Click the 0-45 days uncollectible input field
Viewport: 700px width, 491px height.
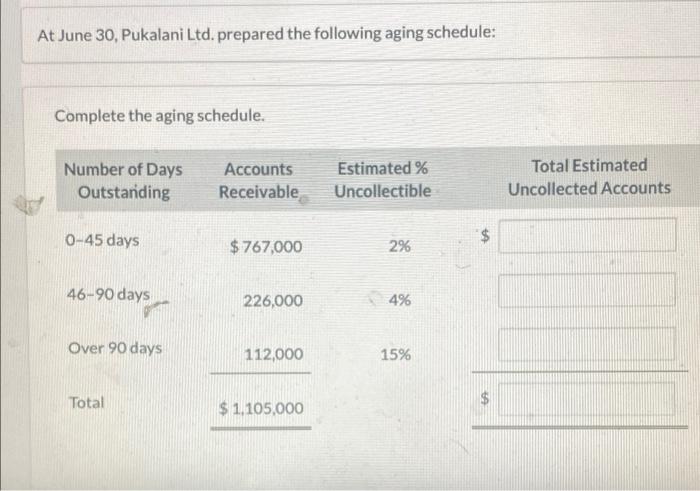pyautogui.click(x=587, y=237)
